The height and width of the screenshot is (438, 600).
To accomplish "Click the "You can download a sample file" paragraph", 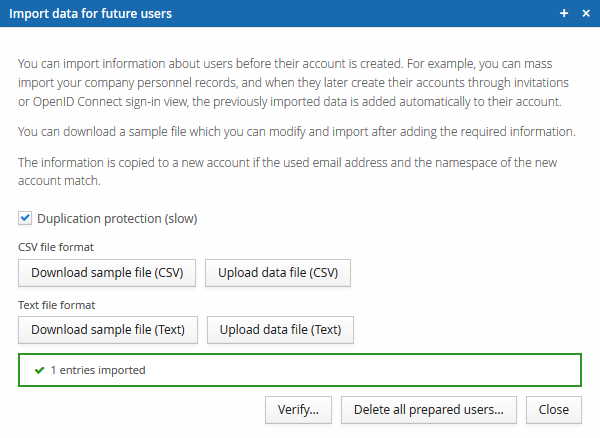I will (x=298, y=132).
